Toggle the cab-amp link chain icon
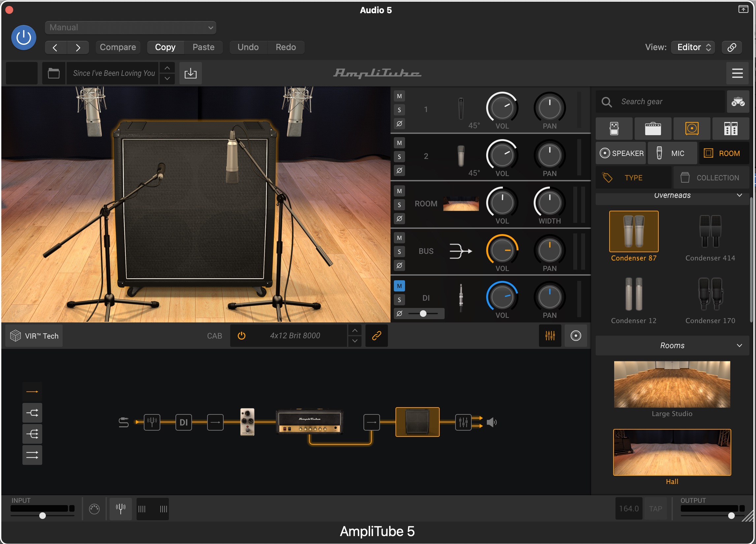The height and width of the screenshot is (544, 756). coord(376,335)
